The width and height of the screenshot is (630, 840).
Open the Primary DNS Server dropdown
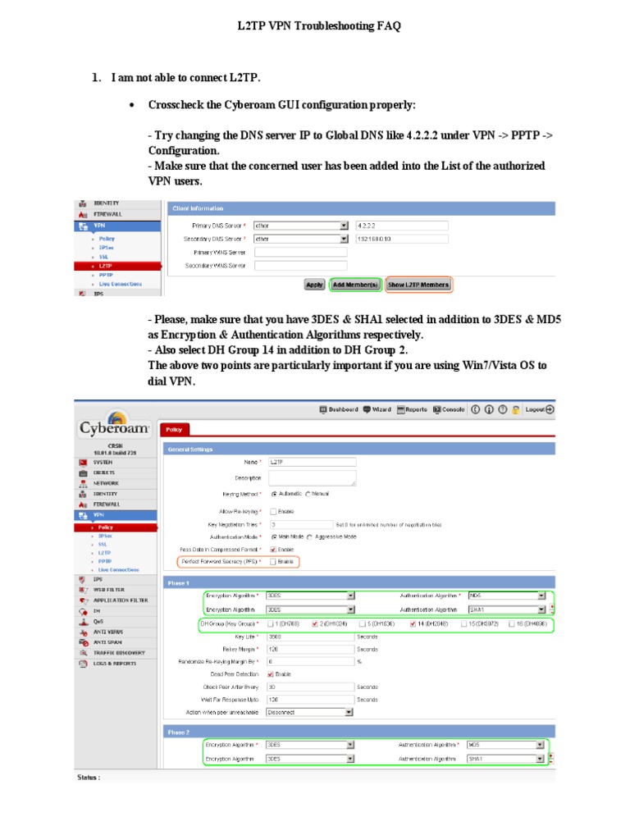(x=301, y=226)
